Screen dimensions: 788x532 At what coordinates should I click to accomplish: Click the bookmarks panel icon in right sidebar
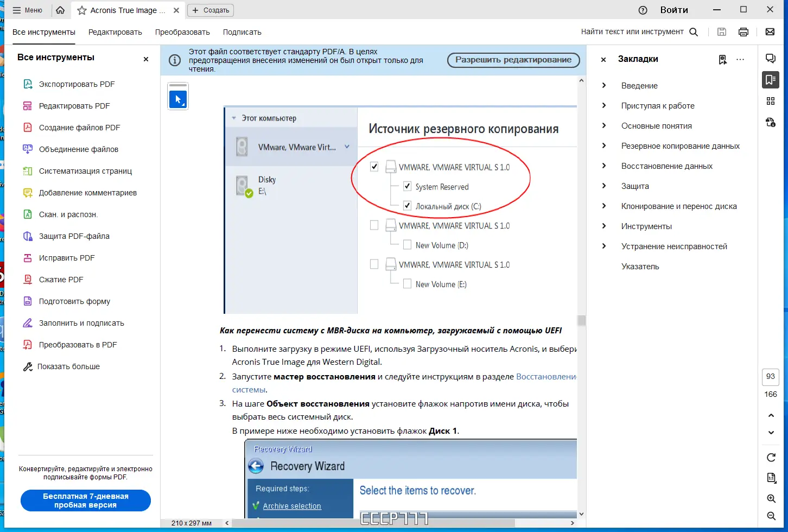[x=770, y=80]
